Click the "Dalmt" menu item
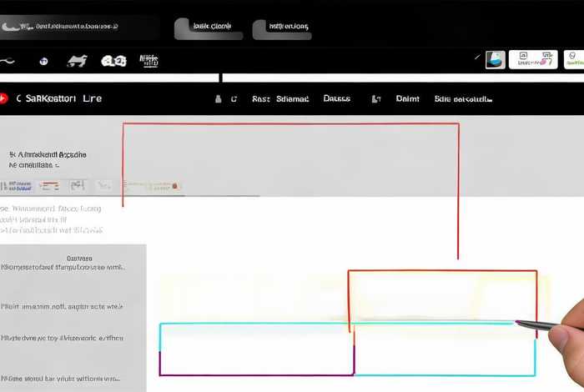584x392 pixels. pos(407,99)
